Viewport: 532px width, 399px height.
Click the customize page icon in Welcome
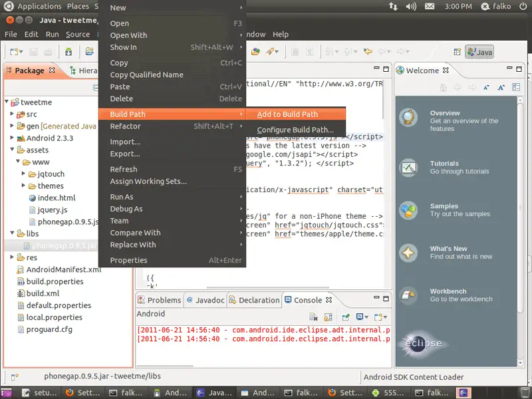[x=516, y=87]
